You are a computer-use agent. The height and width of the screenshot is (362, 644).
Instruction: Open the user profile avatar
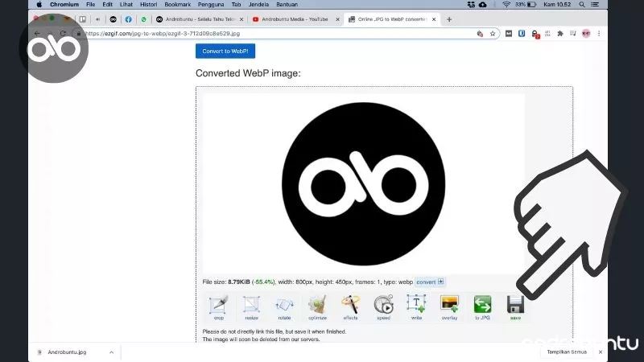[586, 34]
